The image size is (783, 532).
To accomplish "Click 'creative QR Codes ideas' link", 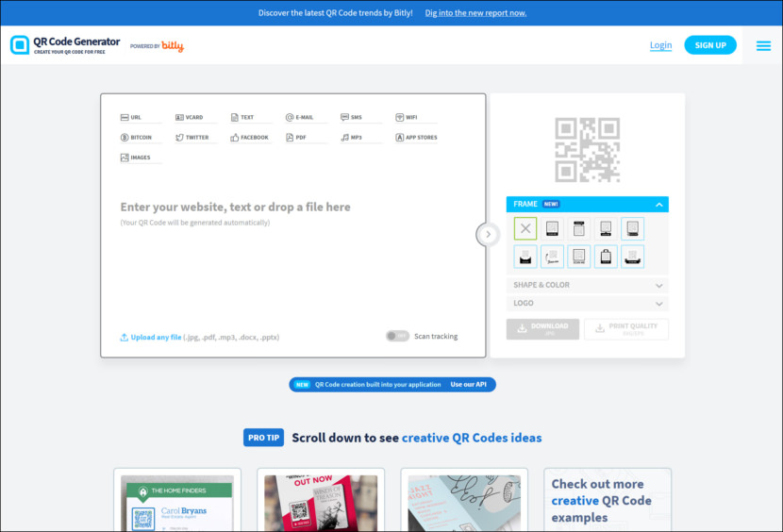I will 472,438.
